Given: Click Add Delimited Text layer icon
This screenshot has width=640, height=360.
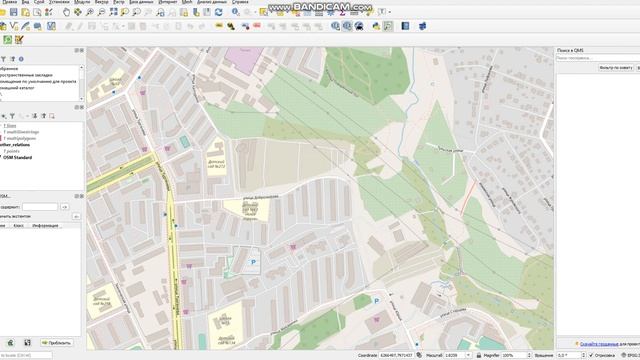Looking at the screenshot, I should 38,26.
